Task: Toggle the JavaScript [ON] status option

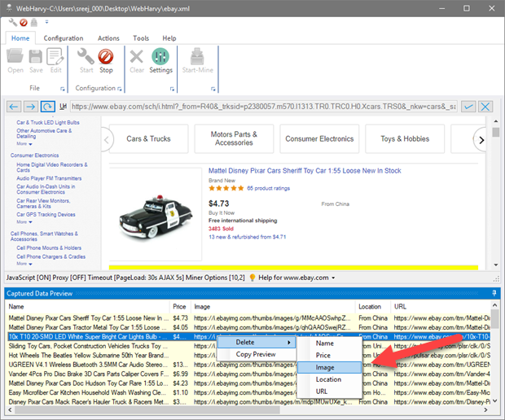Action: [29, 278]
